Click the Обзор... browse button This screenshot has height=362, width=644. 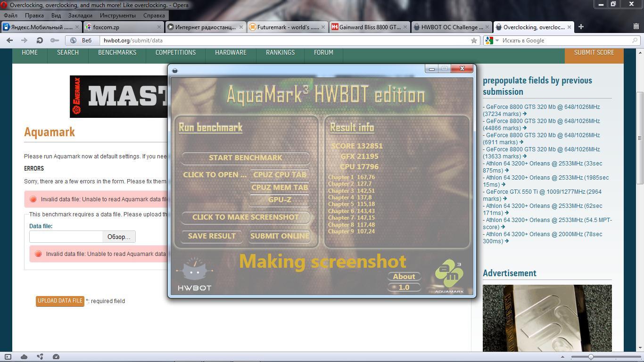pyautogui.click(x=119, y=237)
